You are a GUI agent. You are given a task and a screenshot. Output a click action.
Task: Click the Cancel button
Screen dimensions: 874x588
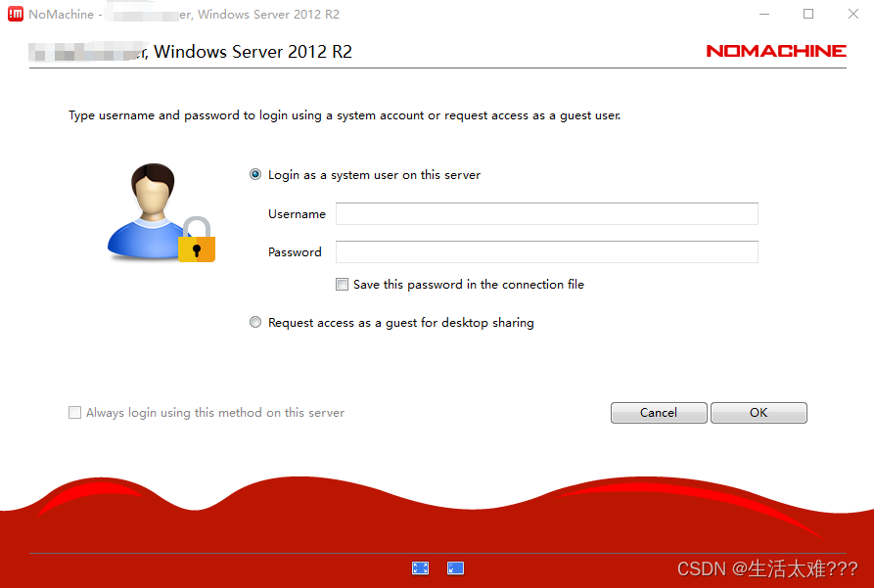click(x=659, y=413)
